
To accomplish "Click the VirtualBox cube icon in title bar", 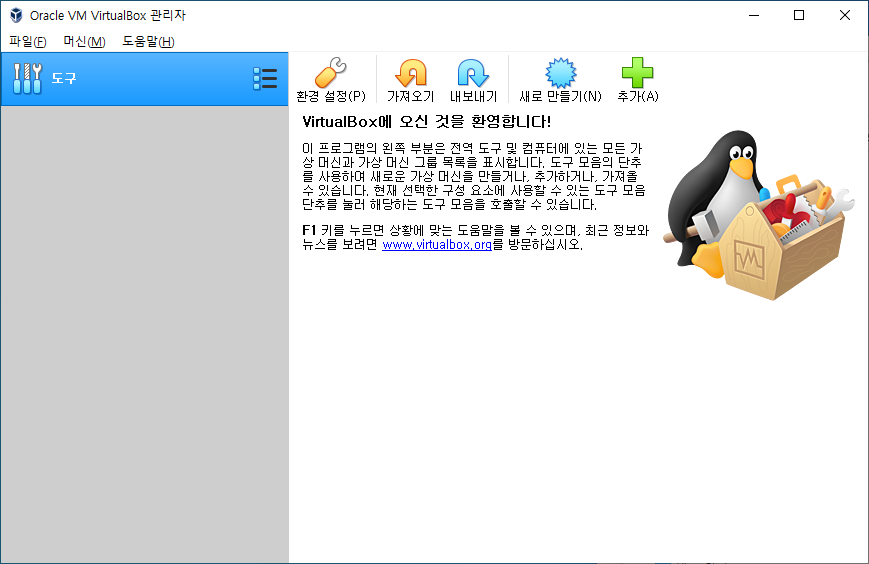I will (x=16, y=15).
